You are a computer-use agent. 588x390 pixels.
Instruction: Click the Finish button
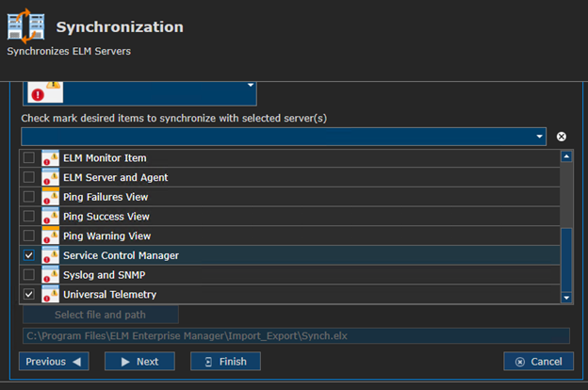point(225,362)
